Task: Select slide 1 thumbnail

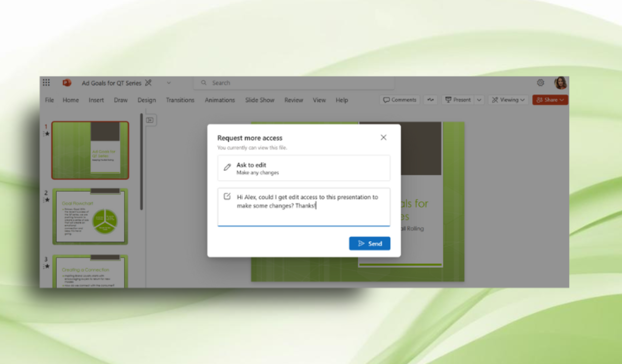Action: click(x=90, y=150)
